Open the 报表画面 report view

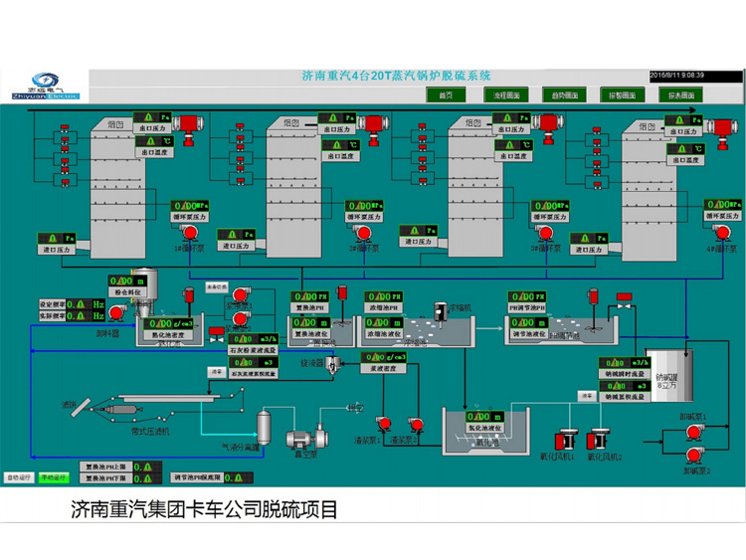coord(680,95)
